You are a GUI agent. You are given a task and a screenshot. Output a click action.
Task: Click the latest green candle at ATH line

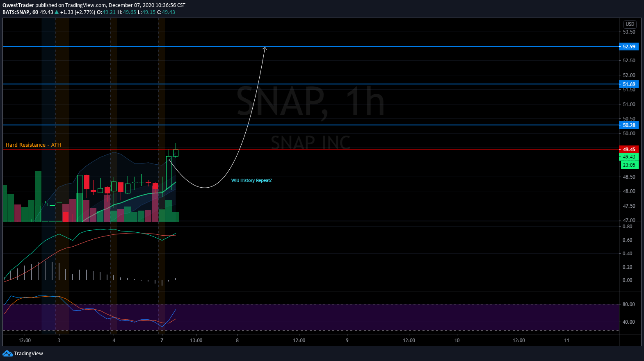point(176,153)
